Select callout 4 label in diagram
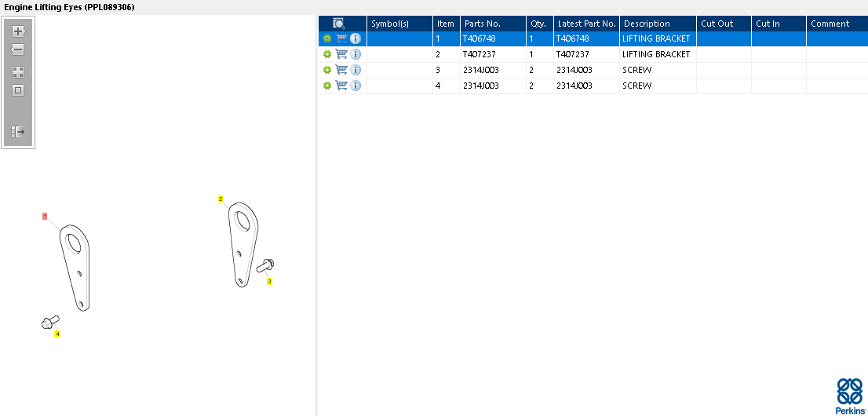 tap(57, 334)
